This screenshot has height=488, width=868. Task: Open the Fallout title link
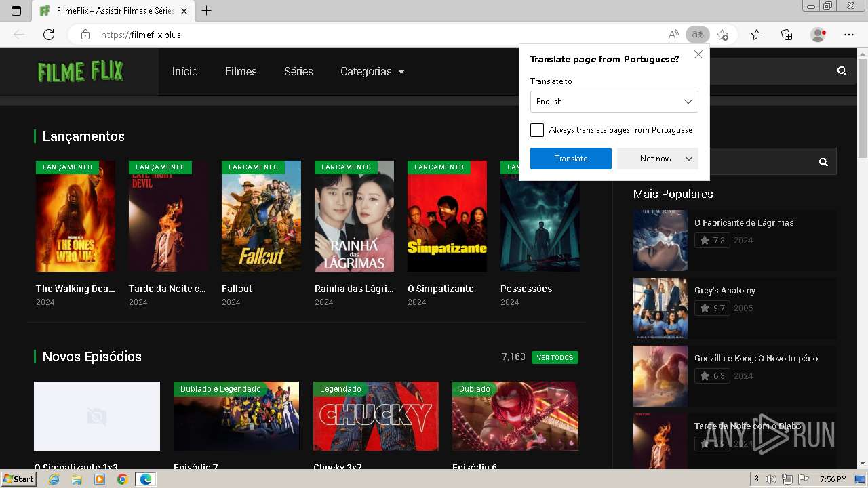coord(237,289)
